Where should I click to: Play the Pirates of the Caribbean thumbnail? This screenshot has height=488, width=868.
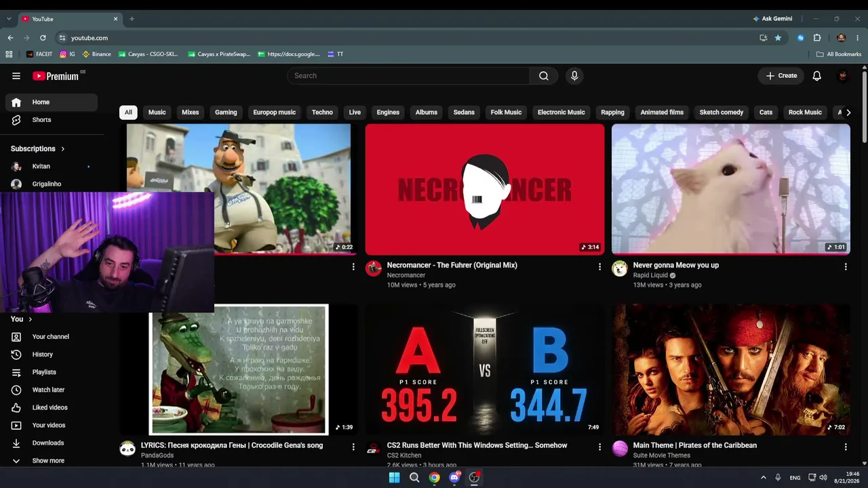pos(731,369)
